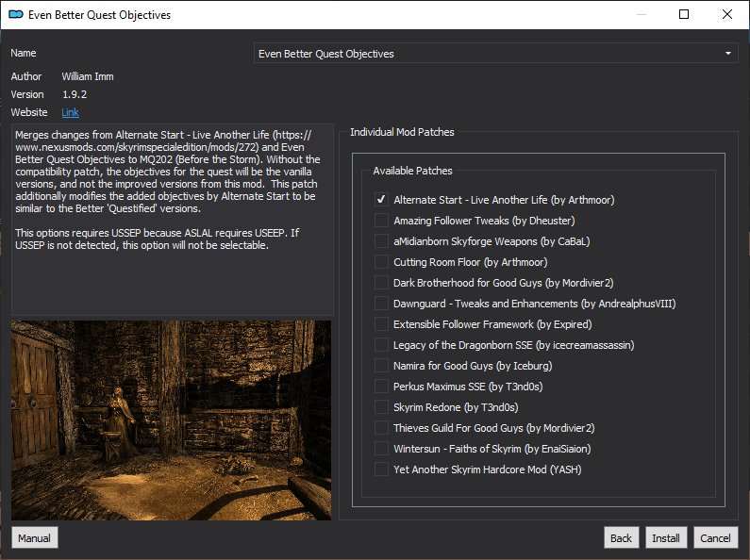Check Skyrim Redone patch checkbox
Viewport: 750px width, 560px height.
coord(381,407)
